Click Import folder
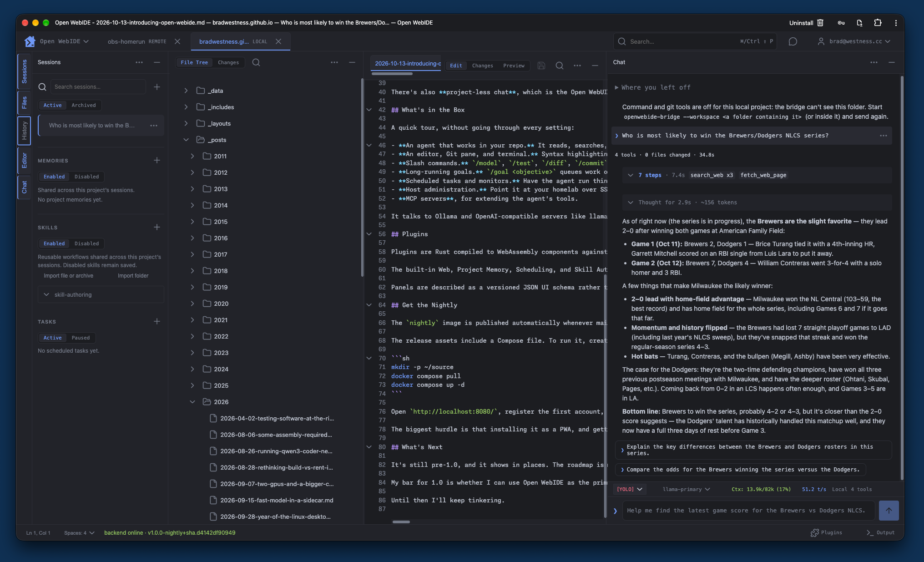This screenshot has height=562, width=924. click(x=133, y=276)
